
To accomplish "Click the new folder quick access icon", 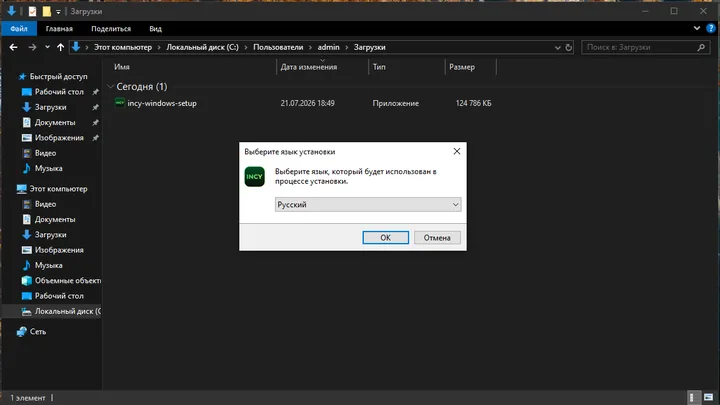I will click(x=46, y=11).
